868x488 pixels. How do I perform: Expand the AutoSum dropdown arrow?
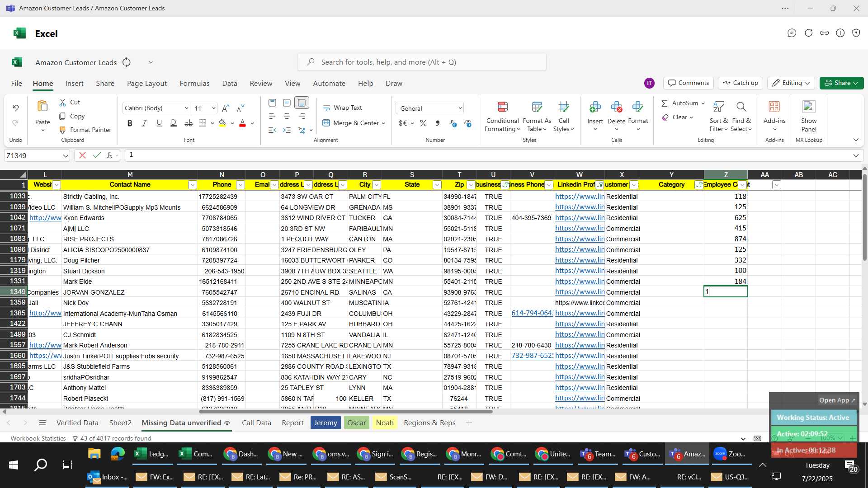(703, 103)
